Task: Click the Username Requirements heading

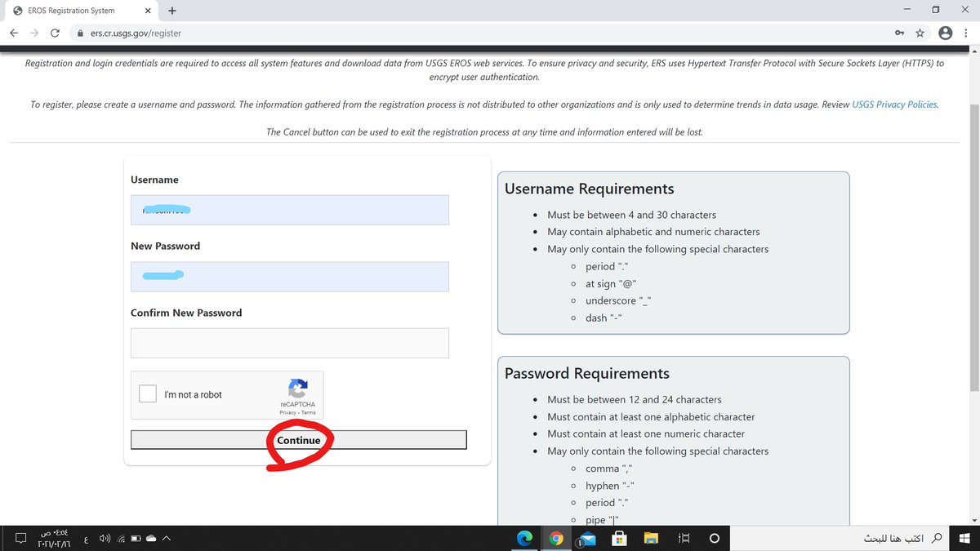Action: (x=590, y=189)
